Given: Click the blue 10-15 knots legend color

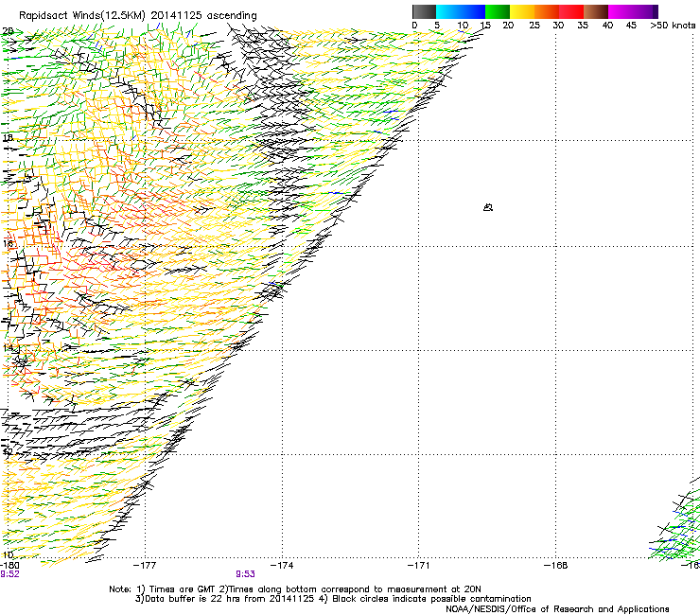Looking at the screenshot, I should 473,11.
